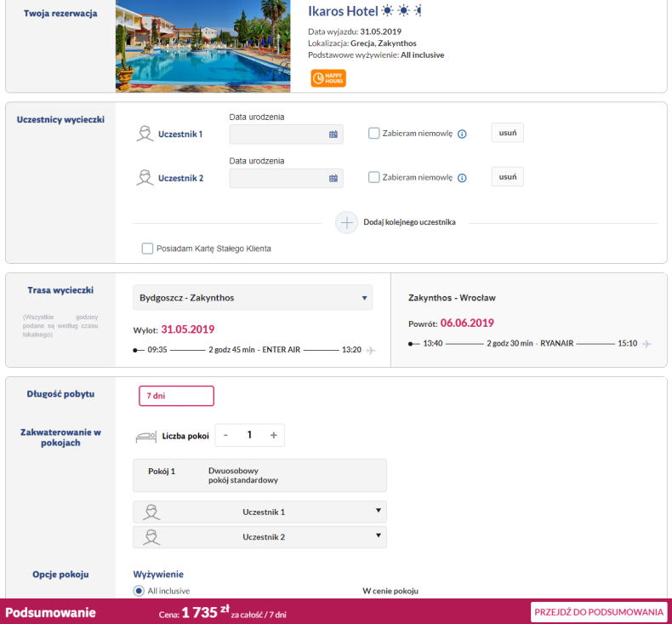Expand Uczestnik 1 room assignment dropdown
The width and height of the screenshot is (672, 624).
[259, 512]
